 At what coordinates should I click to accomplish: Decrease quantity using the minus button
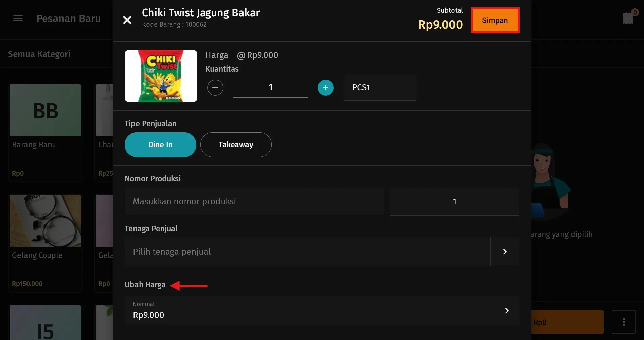pos(215,87)
